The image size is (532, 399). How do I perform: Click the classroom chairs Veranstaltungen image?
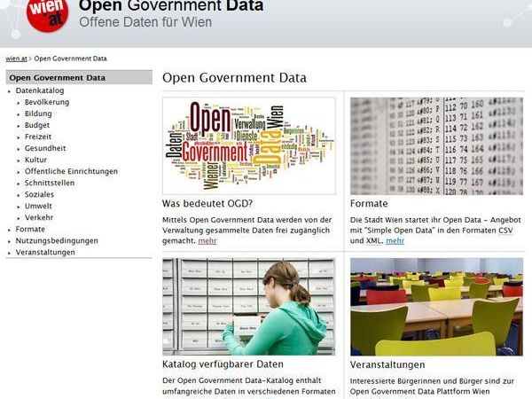[436, 306]
